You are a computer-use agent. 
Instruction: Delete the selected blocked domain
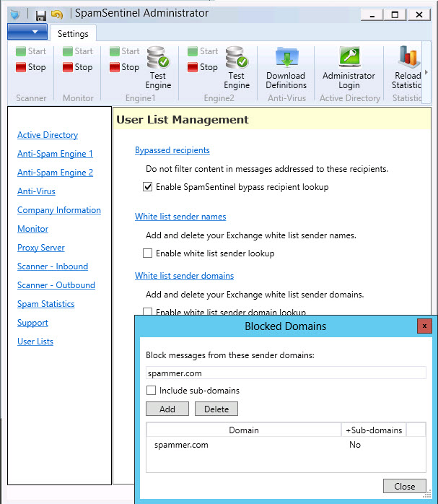[216, 409]
